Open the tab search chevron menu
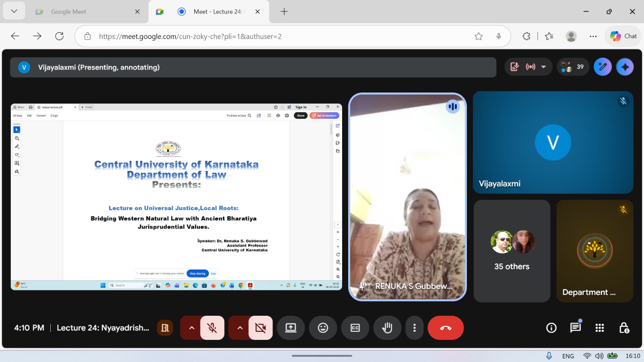 click(x=14, y=11)
